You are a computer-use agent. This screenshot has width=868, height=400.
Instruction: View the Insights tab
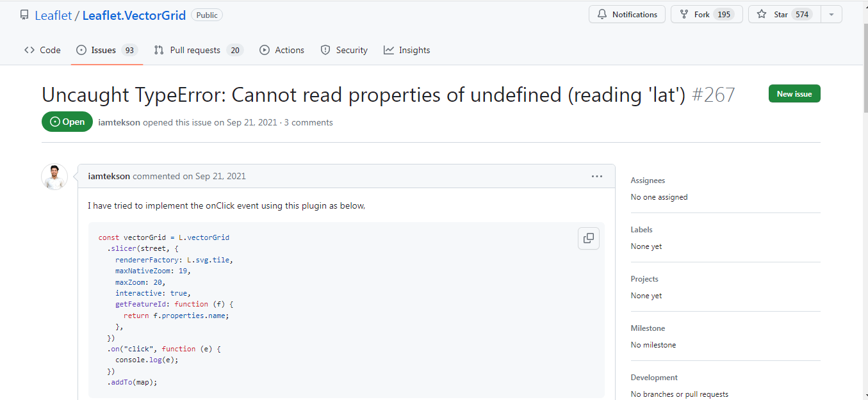tap(407, 50)
